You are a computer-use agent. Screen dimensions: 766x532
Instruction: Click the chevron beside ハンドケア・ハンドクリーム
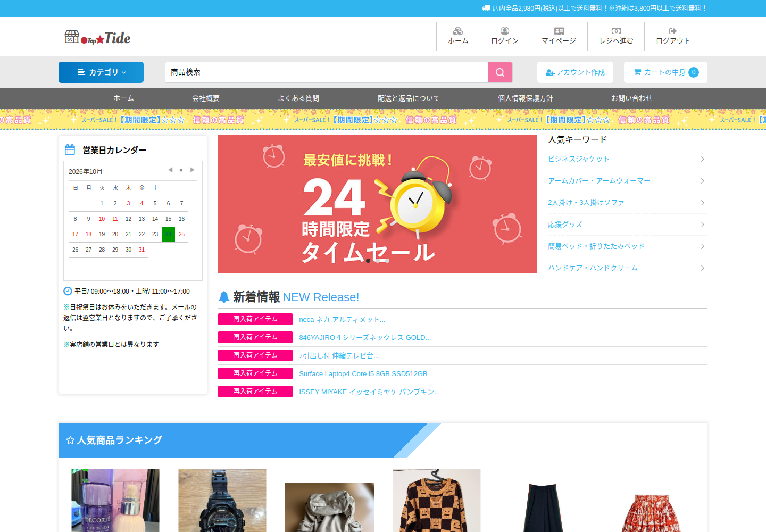(703, 268)
